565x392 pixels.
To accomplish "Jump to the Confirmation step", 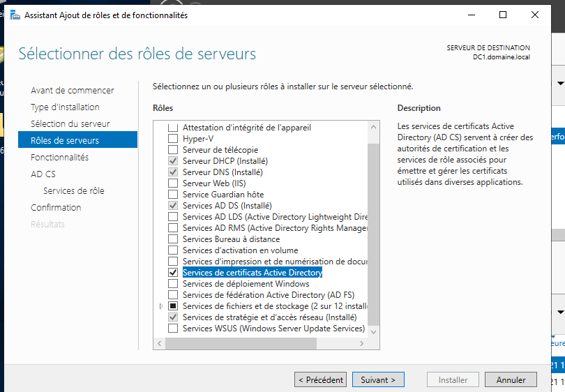I will coord(56,208).
